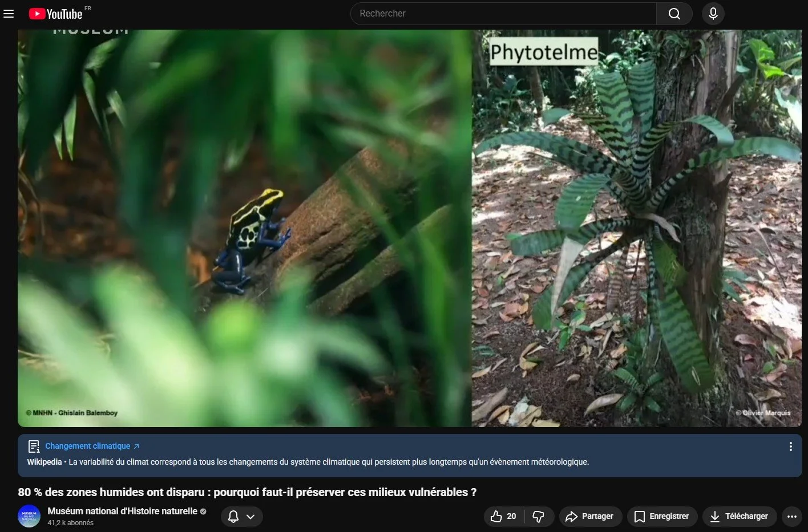This screenshot has width=808, height=532.
Task: Go to YouTube home via logo
Action: (56, 14)
